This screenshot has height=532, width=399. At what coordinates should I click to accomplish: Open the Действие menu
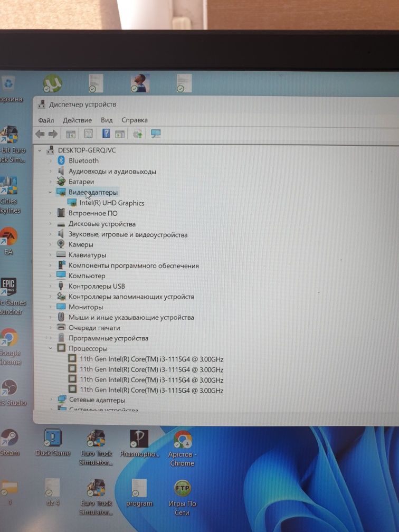(78, 120)
